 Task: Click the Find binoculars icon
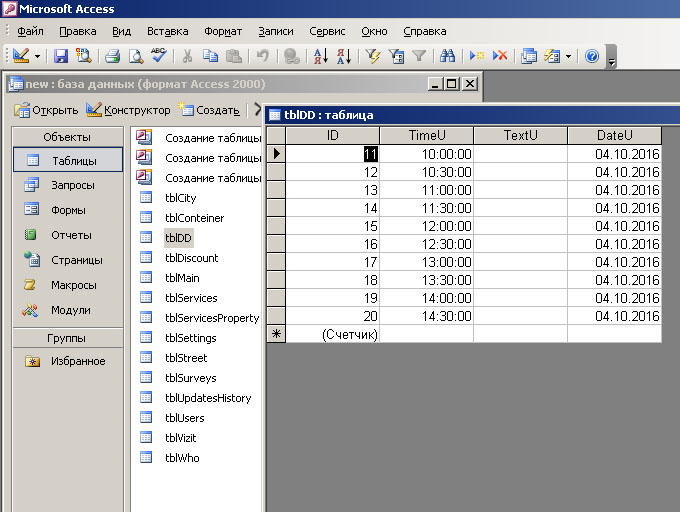(x=447, y=57)
